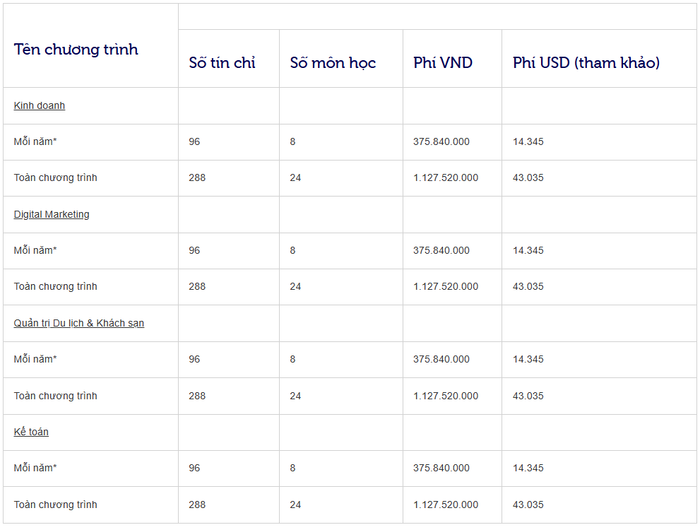
Task: Select Mỗi năm* label under Quản trị Du lịch
Action: click(x=35, y=359)
